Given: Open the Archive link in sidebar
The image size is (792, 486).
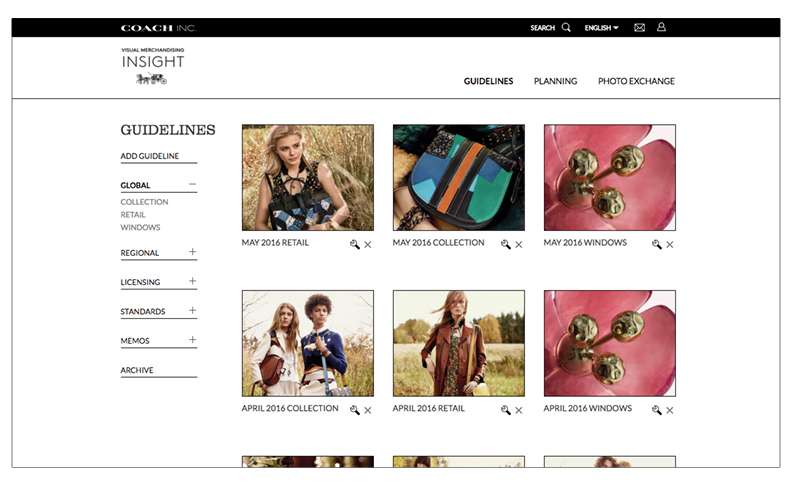Looking at the screenshot, I should click(137, 370).
